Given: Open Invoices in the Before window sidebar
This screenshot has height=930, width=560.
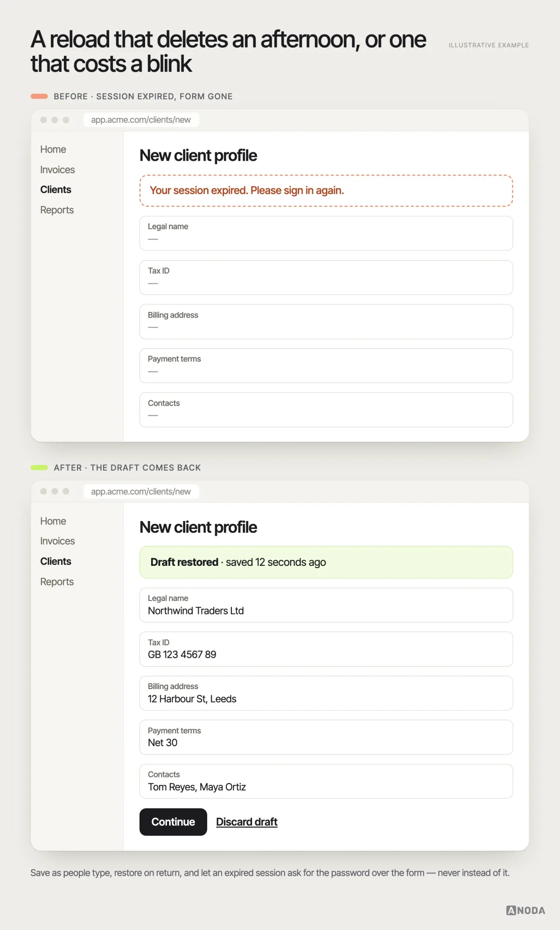Looking at the screenshot, I should (57, 169).
